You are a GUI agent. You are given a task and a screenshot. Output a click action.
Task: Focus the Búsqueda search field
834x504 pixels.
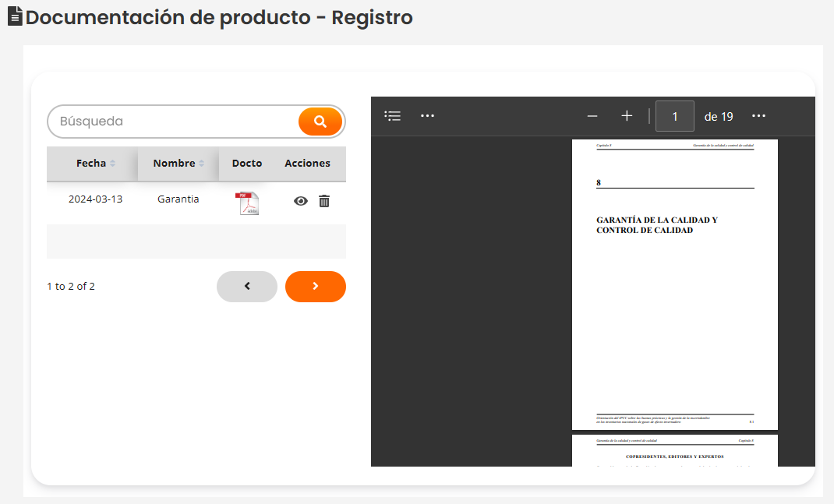click(x=171, y=122)
